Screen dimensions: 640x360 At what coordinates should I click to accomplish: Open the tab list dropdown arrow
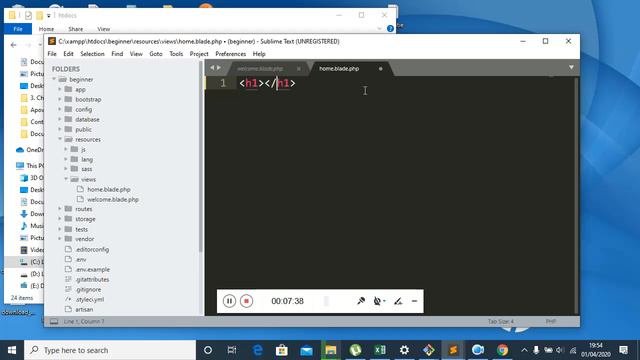[x=571, y=67]
